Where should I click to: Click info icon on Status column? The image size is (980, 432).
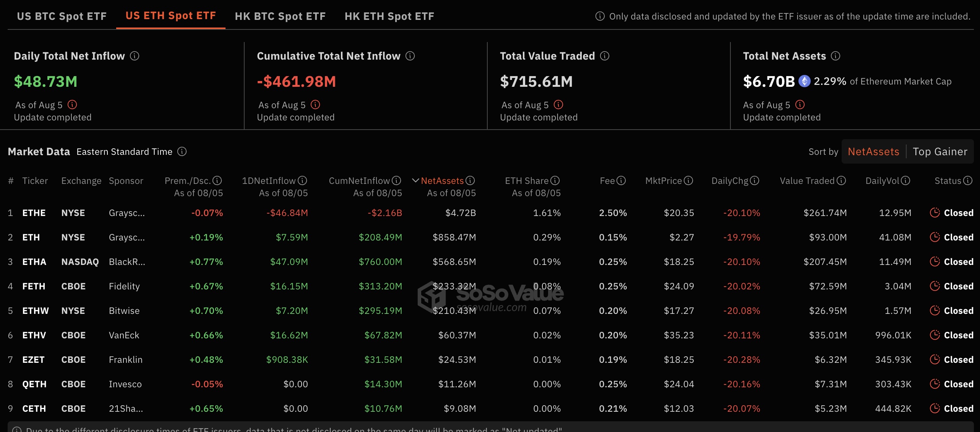pos(968,180)
